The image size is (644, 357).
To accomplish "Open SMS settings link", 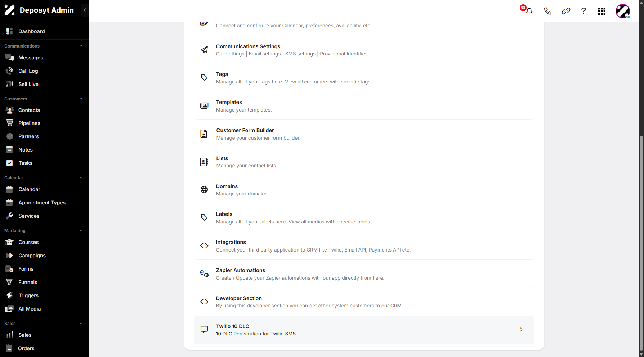I will [300, 54].
